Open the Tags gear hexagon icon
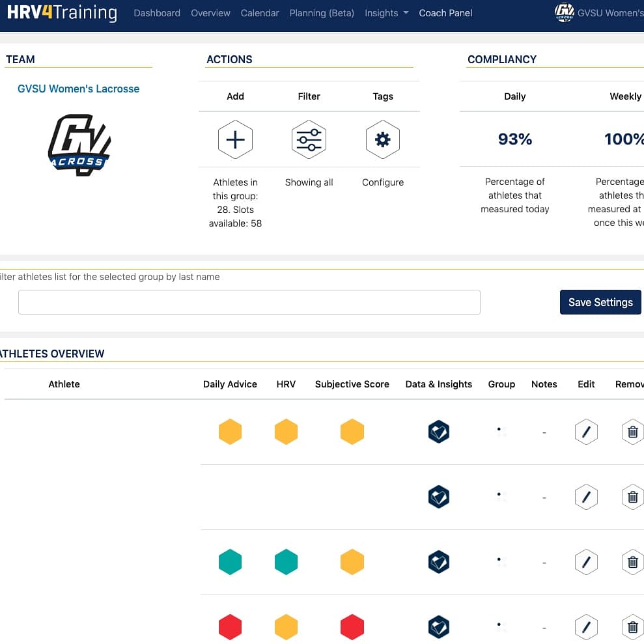644x644 pixels. pyautogui.click(x=383, y=139)
